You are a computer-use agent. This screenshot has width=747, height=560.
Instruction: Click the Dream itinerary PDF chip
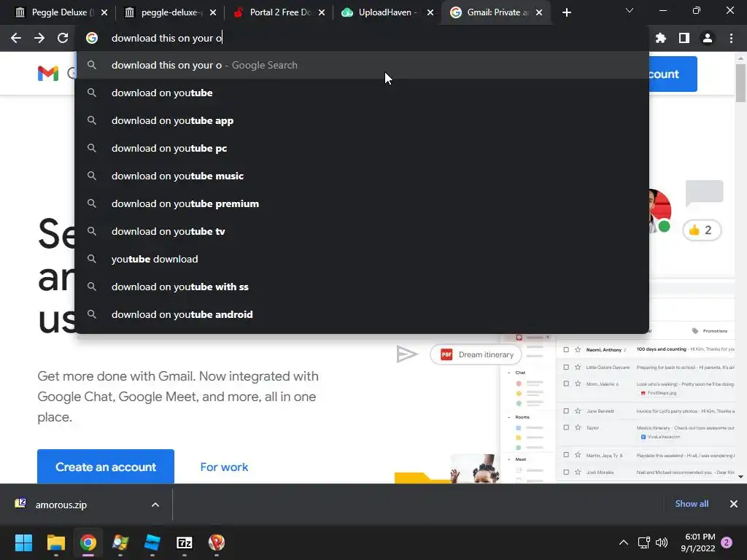click(x=476, y=355)
